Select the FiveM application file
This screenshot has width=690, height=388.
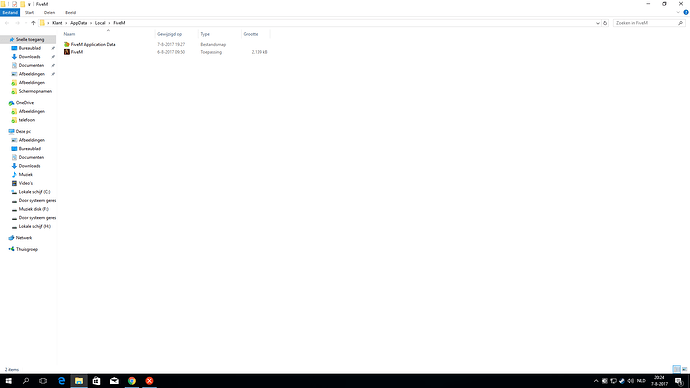click(x=77, y=52)
